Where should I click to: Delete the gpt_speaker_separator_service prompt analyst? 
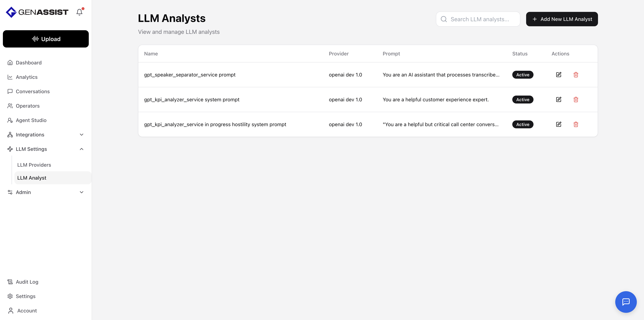point(576,75)
